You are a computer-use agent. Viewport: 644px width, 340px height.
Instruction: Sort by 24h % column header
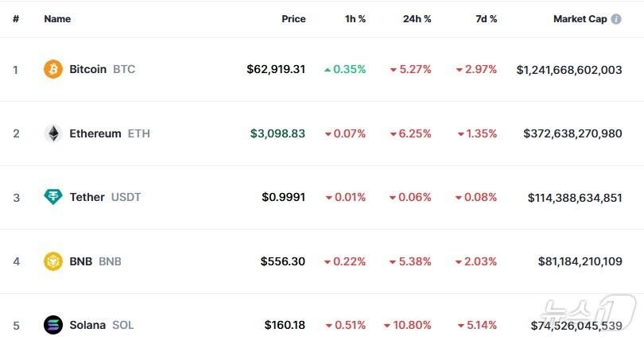417,19
